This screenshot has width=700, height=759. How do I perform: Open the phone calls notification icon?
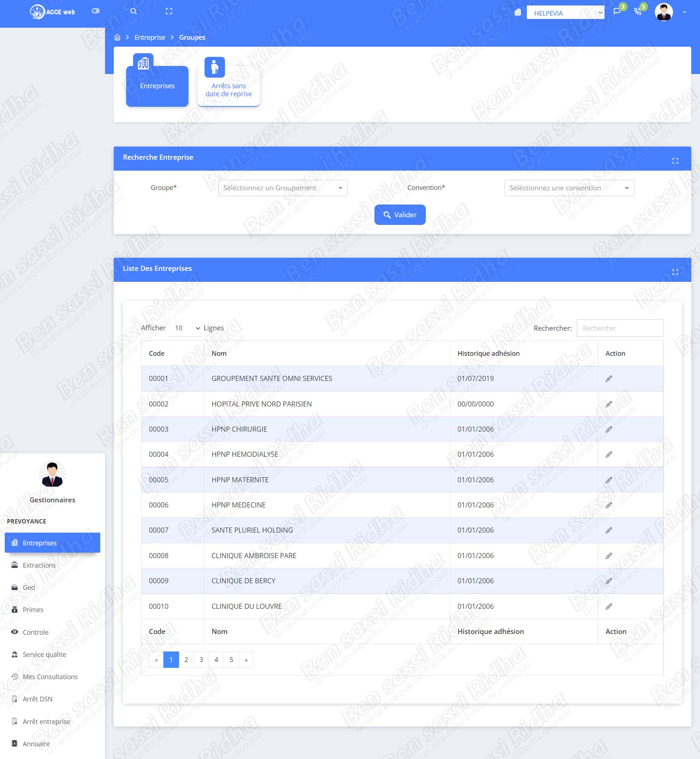(638, 11)
